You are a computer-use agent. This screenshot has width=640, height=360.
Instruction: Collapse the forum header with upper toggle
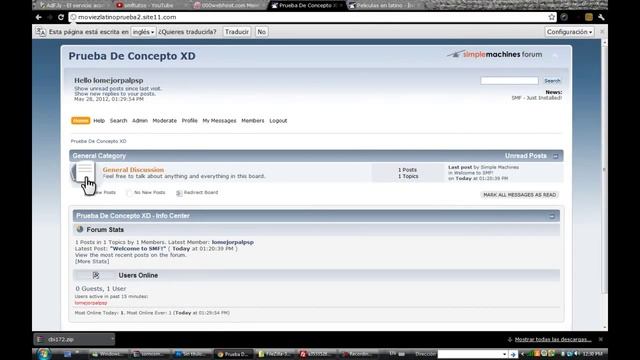555,55
